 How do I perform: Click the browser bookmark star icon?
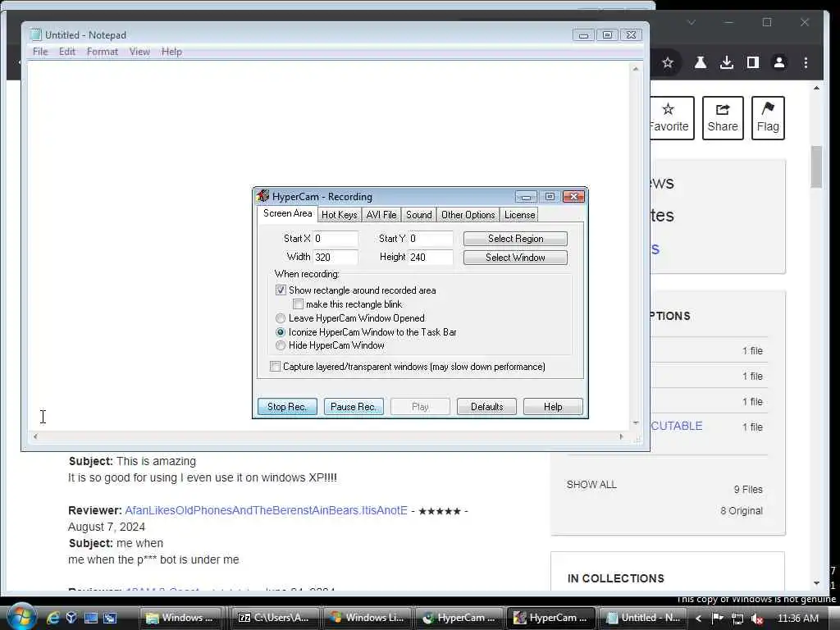tap(668, 62)
